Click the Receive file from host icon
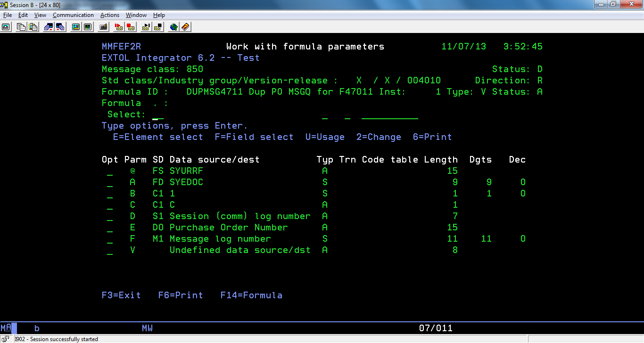Screen dimensions: 644x343 [x=60, y=27]
